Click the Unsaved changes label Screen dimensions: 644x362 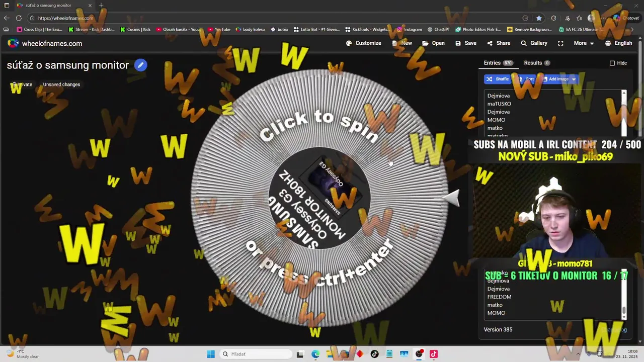tap(61, 84)
